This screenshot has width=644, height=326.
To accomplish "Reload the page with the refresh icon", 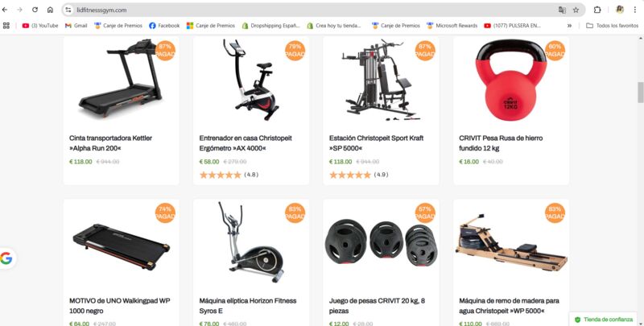I will pyautogui.click(x=35, y=10).
